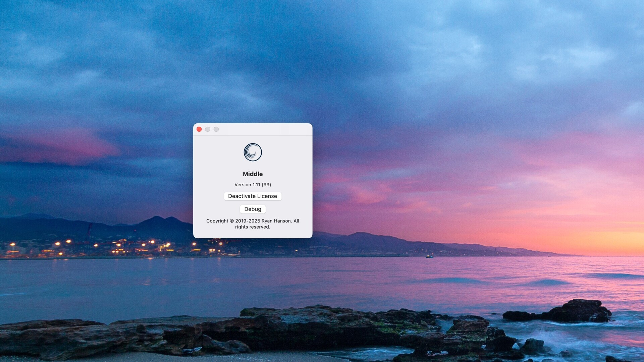644x362 pixels.
Task: Click the Version 1.11 (99) text
Action: [x=253, y=185]
